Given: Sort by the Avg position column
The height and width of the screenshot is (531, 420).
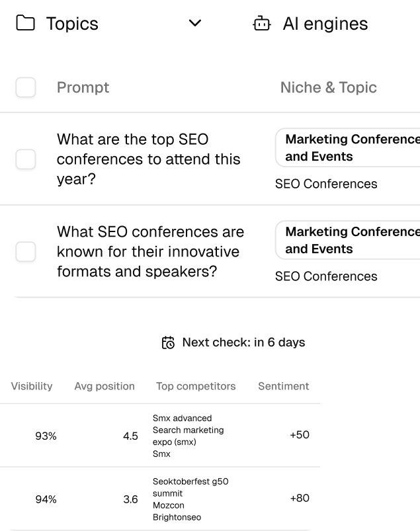Looking at the screenshot, I should [x=105, y=386].
